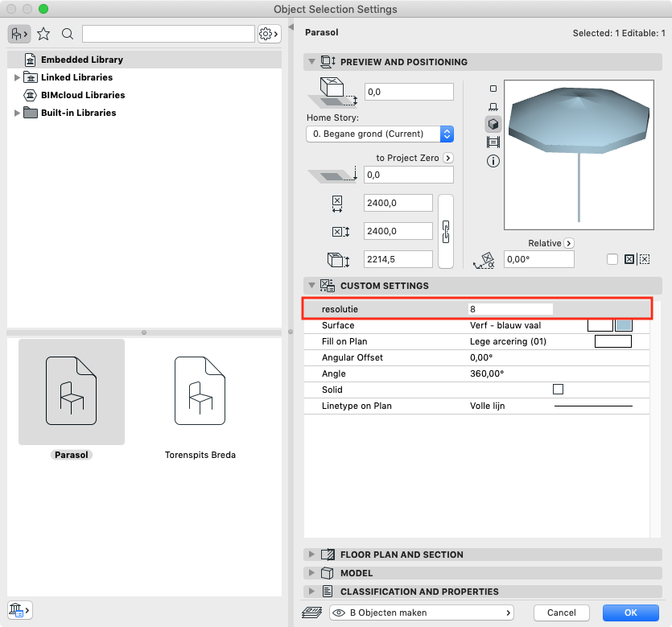Select the Torenspits Breda object thumbnail
This screenshot has height=627, width=672.
coord(200,392)
